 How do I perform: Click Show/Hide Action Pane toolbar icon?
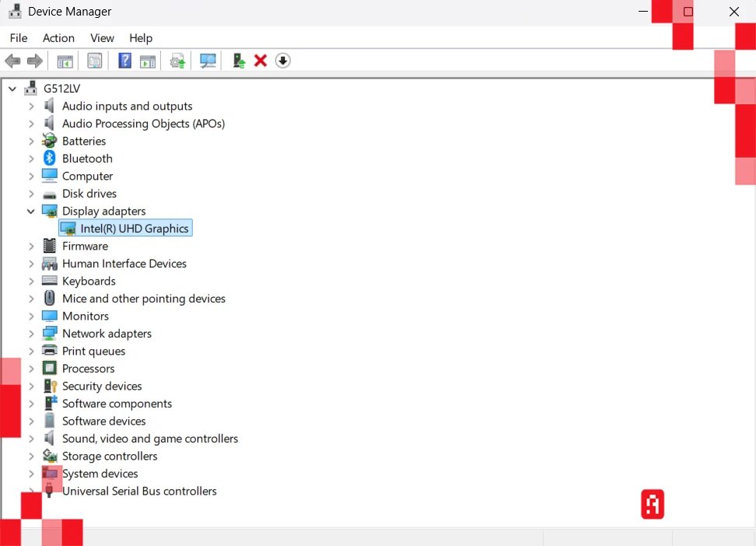pyautogui.click(x=148, y=61)
